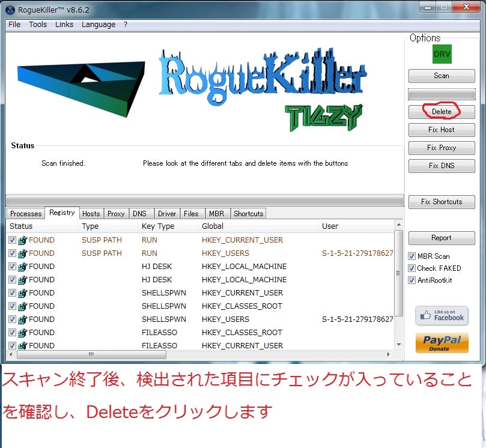The image size is (486, 448).
Task: Switch to the Hosts tab
Action: pos(91,214)
